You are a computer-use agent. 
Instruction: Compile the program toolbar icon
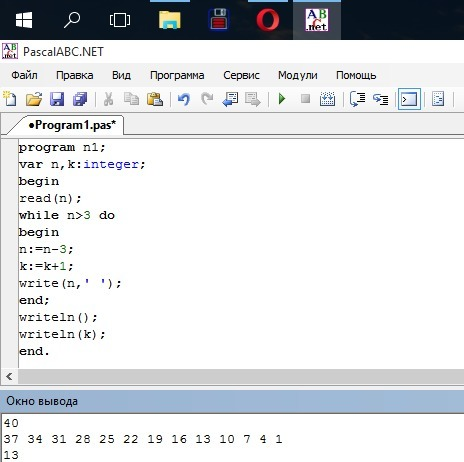click(327, 99)
